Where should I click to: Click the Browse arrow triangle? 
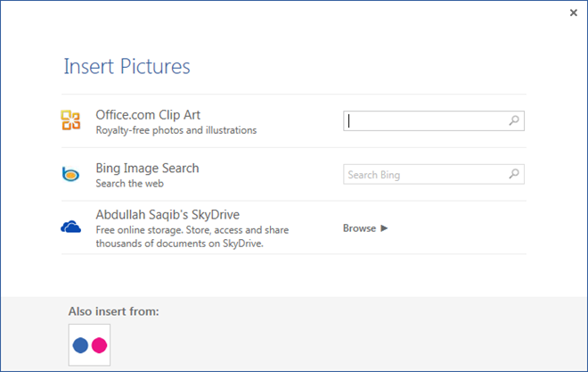coord(384,228)
